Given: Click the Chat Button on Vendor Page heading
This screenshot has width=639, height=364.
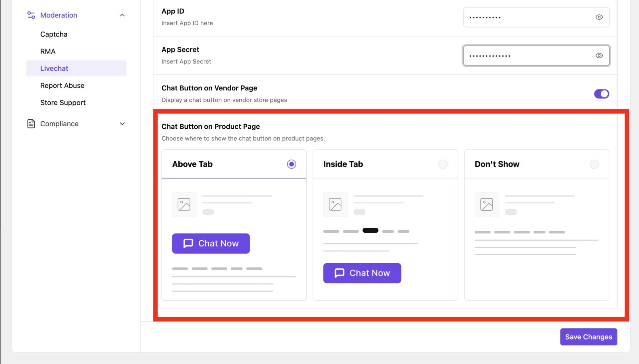Looking at the screenshot, I should (x=209, y=88).
